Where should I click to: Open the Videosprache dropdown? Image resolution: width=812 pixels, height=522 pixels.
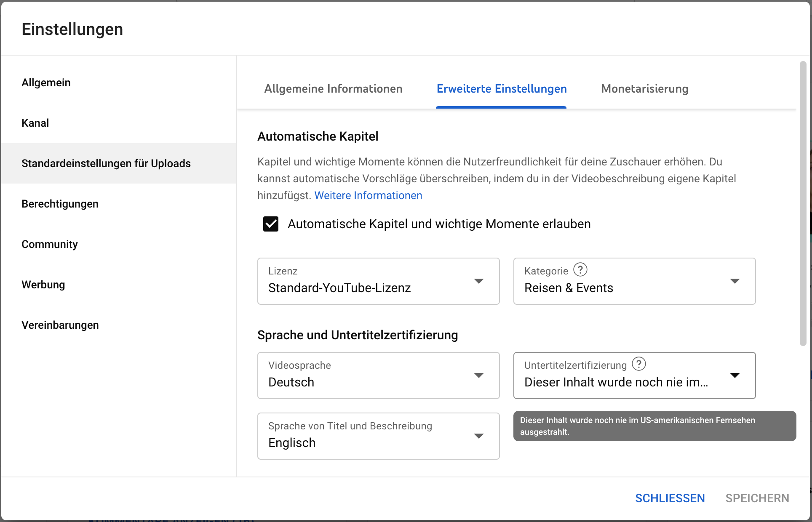click(378, 376)
